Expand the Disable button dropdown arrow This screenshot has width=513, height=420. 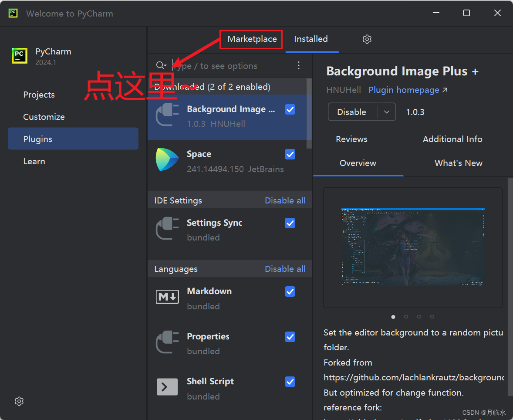[387, 112]
